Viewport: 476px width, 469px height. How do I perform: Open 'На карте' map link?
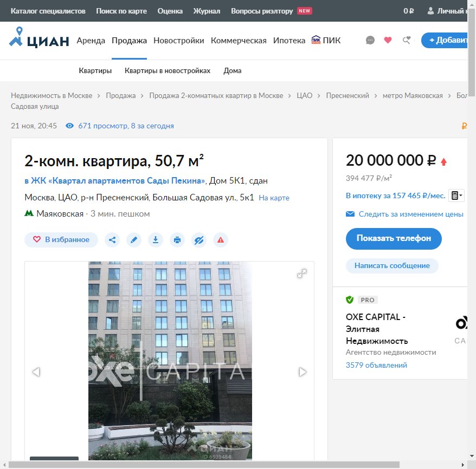274,198
